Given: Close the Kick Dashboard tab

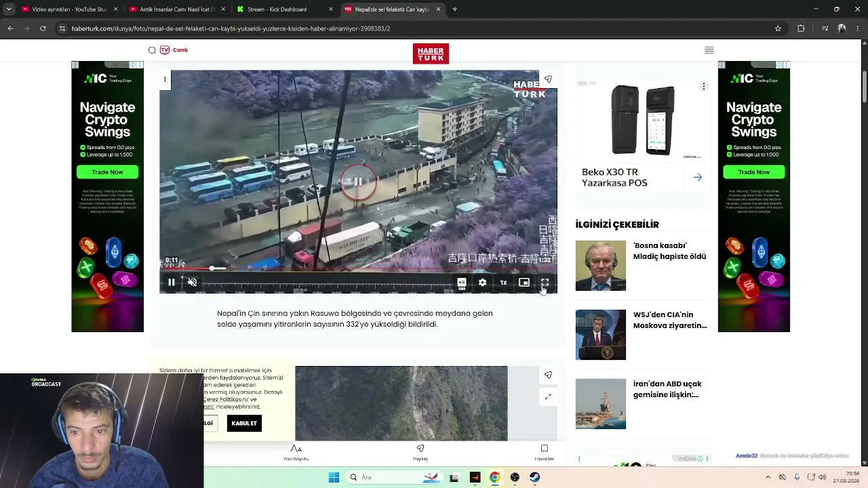Looking at the screenshot, I should 330,9.
